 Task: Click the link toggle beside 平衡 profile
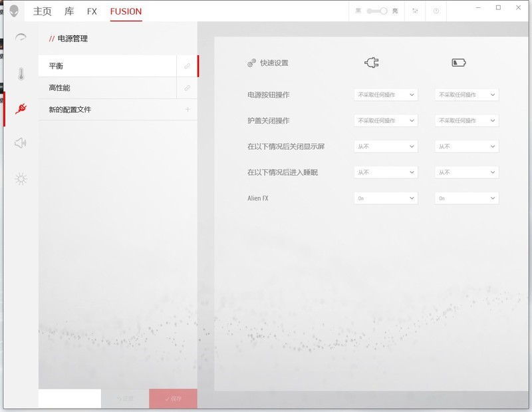pos(187,66)
